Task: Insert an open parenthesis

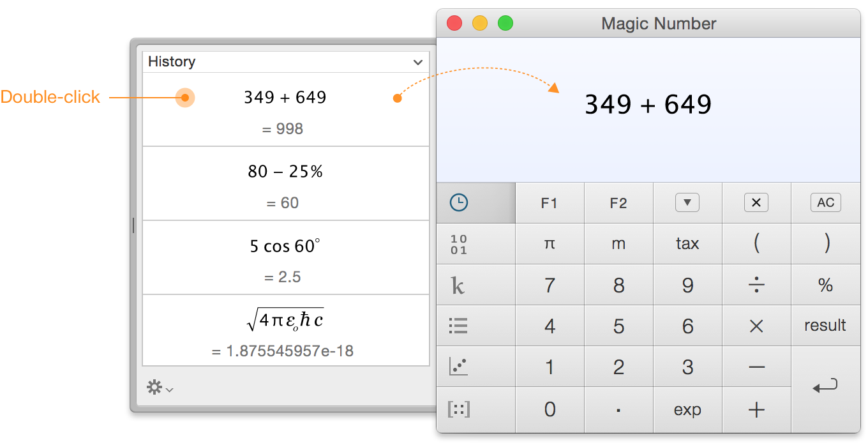Action: click(756, 244)
